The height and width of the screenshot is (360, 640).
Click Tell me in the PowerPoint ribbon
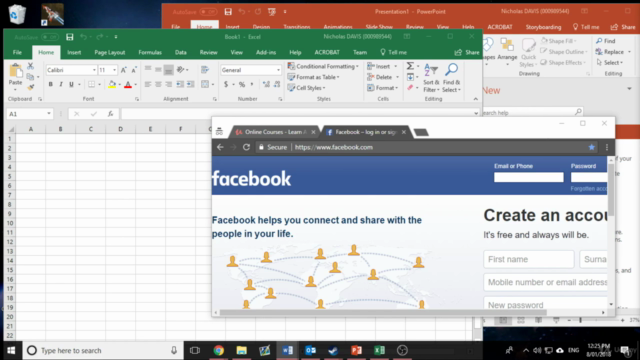point(586,27)
